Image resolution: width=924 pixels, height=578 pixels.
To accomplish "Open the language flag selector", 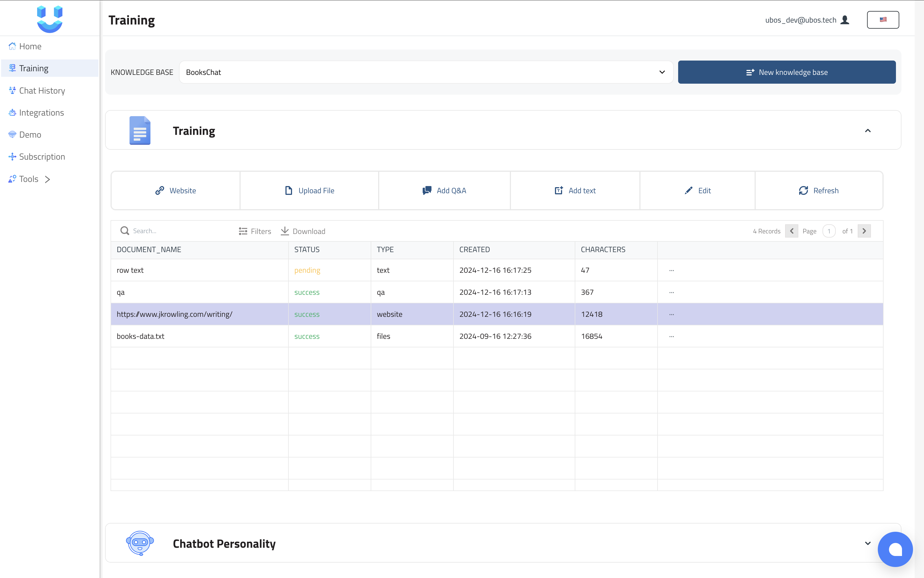I will point(883,20).
